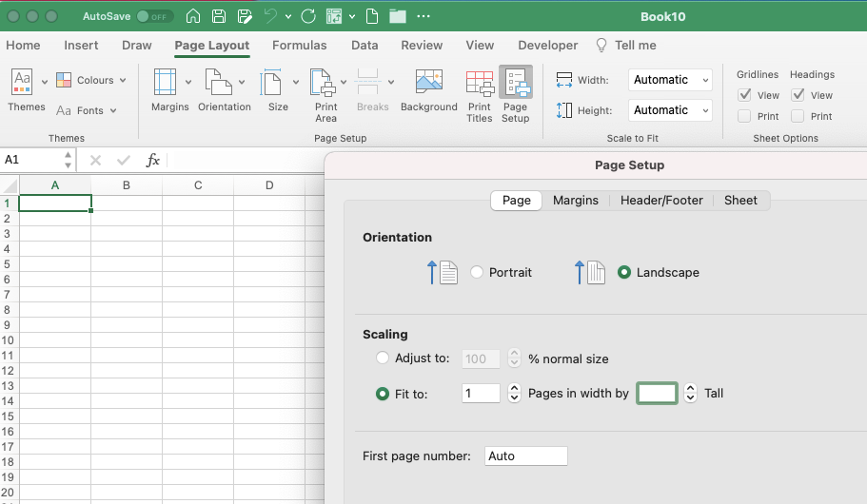Open the Review ribbon tab
Viewport: 867px width, 504px height.
422,46
